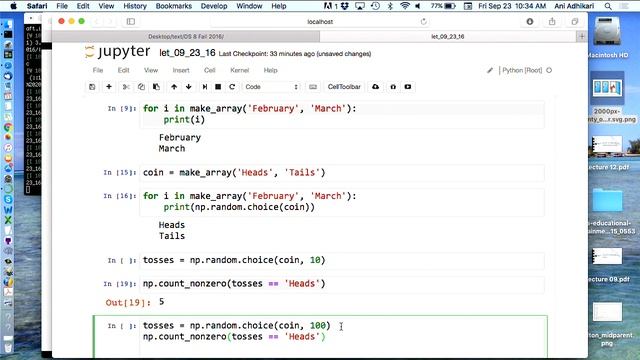Move the selected cell down
Viewport: 640px width, 360px height.
click(x=189, y=87)
